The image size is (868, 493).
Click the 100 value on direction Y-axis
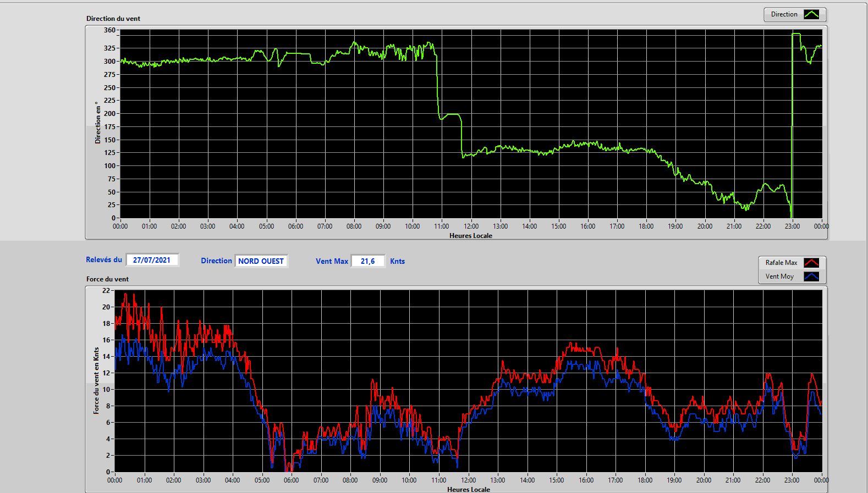[109, 166]
